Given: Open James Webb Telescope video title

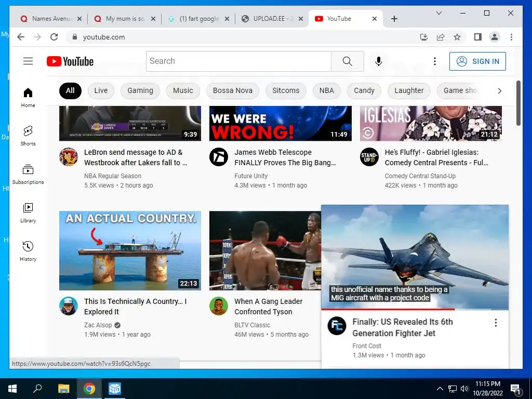Looking at the screenshot, I should (x=285, y=157).
